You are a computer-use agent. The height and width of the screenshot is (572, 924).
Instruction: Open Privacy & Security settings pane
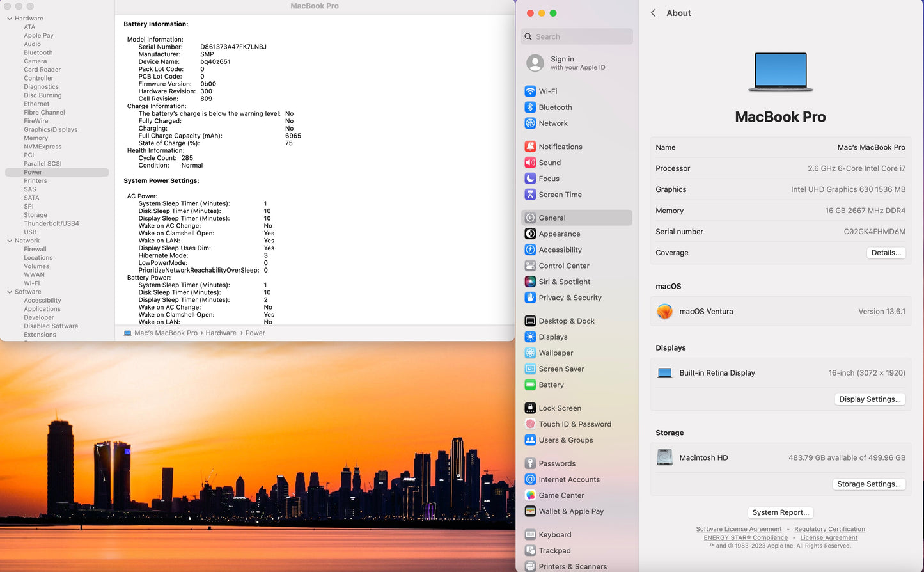pyautogui.click(x=570, y=298)
